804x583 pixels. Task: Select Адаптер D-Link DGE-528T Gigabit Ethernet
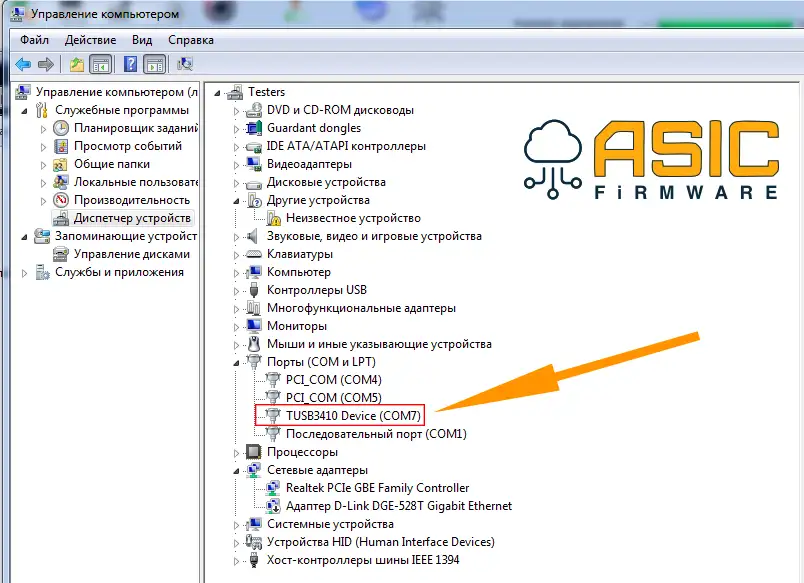coord(399,506)
